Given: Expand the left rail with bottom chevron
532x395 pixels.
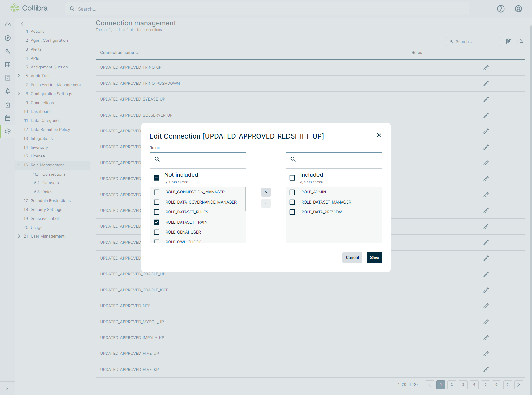Looking at the screenshot, I should point(7,389).
